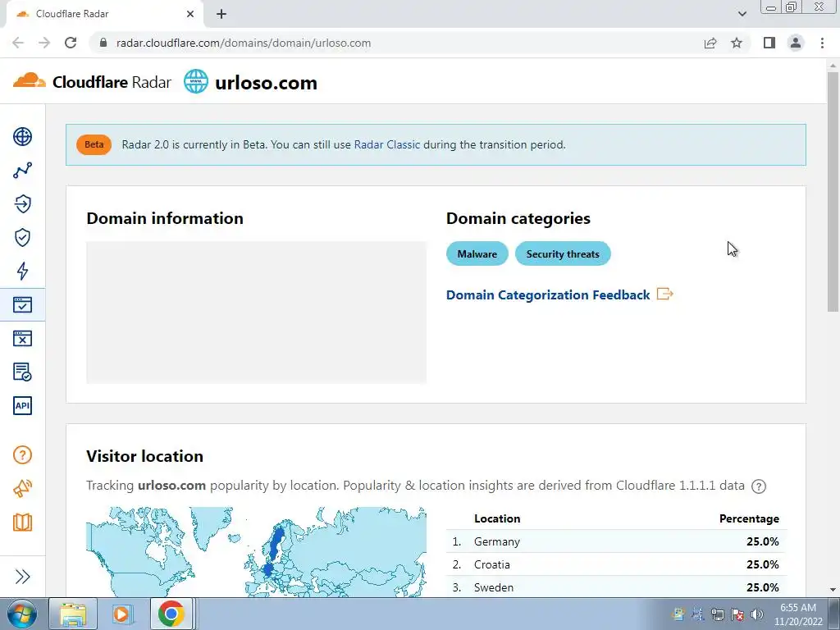Click the www globe icon beside urloso.com
This screenshot has width=840, height=630.
coord(195,82)
